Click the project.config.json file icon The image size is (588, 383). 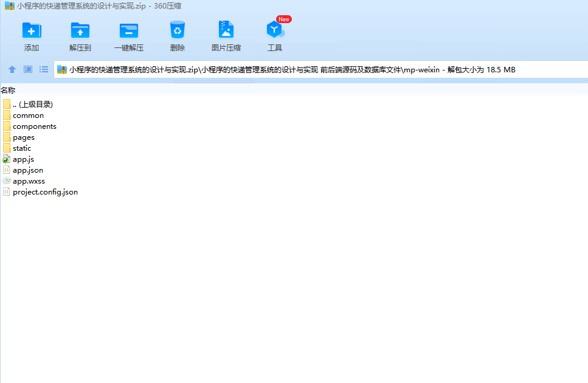(6, 191)
